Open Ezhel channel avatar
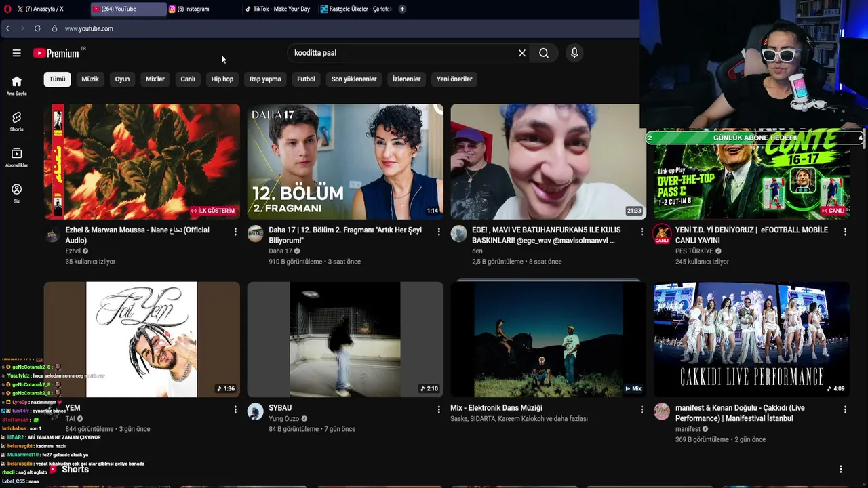 click(52, 235)
